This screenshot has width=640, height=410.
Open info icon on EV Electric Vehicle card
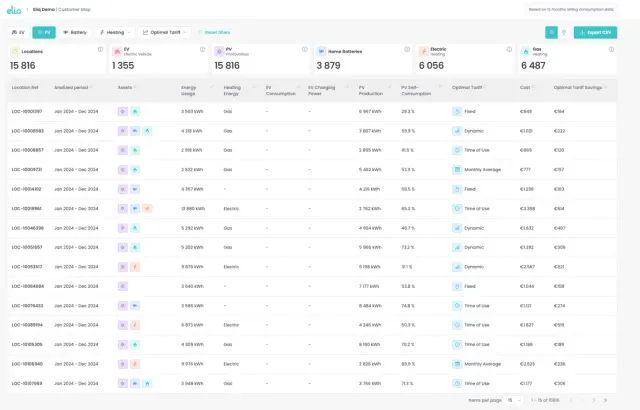tap(202, 49)
